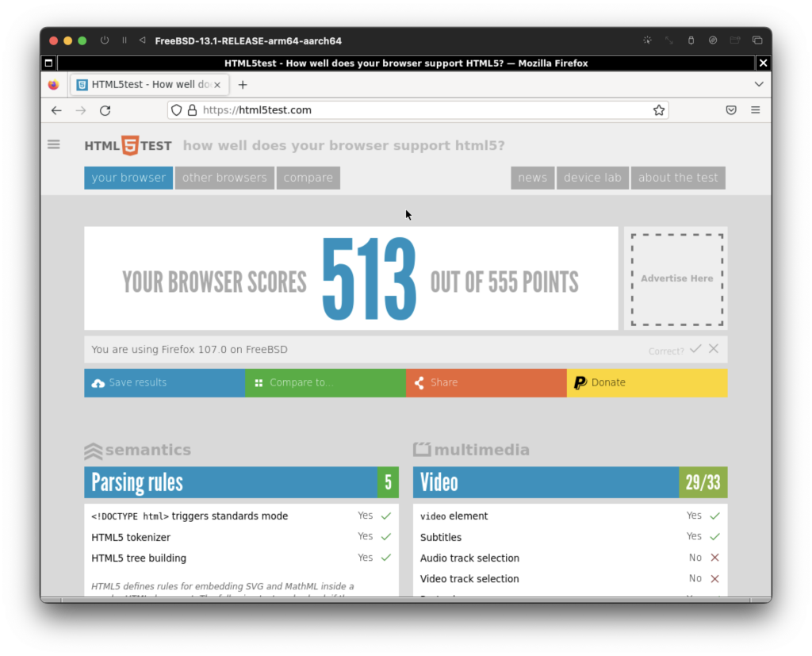Click 'HTML5 tree building' row

[x=241, y=558]
